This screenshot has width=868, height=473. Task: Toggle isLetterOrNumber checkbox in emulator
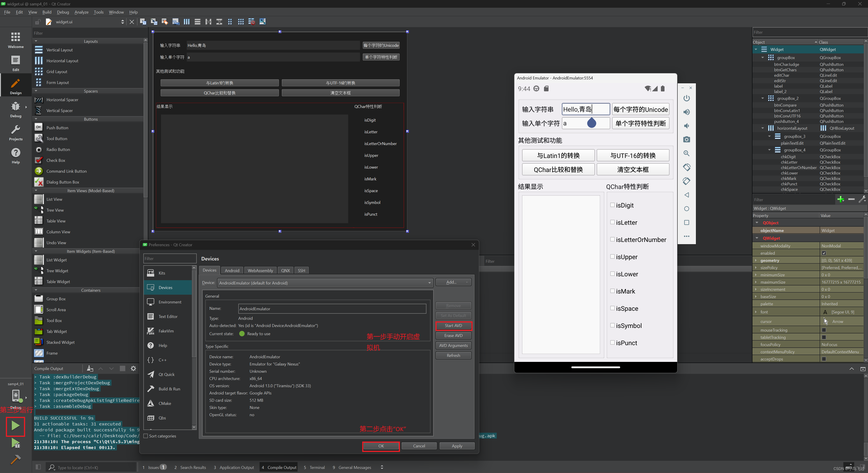(x=612, y=239)
